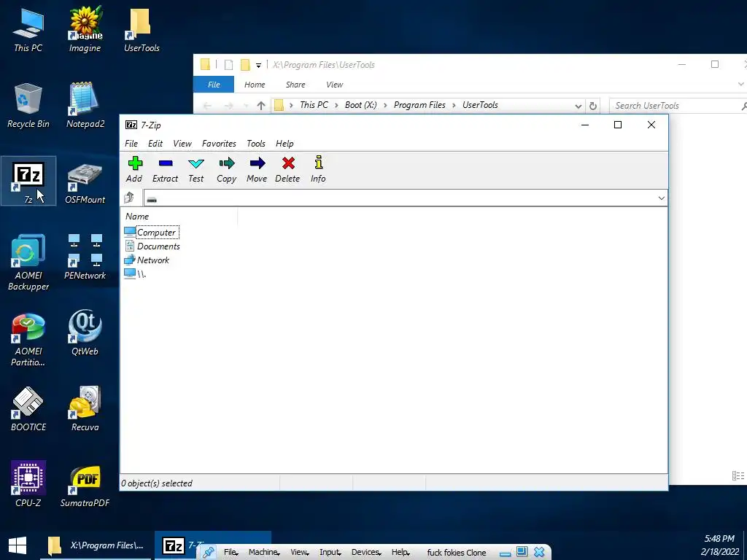The height and width of the screenshot is (560, 747).
Task: Open 7-Zip Tools menu
Action: [256, 144]
